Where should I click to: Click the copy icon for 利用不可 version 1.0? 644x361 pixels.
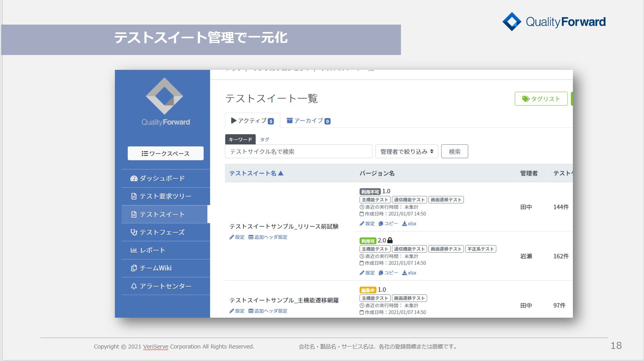click(x=381, y=224)
